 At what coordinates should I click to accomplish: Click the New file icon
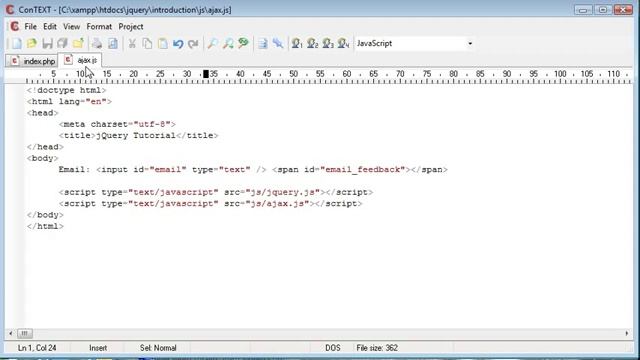click(17, 43)
